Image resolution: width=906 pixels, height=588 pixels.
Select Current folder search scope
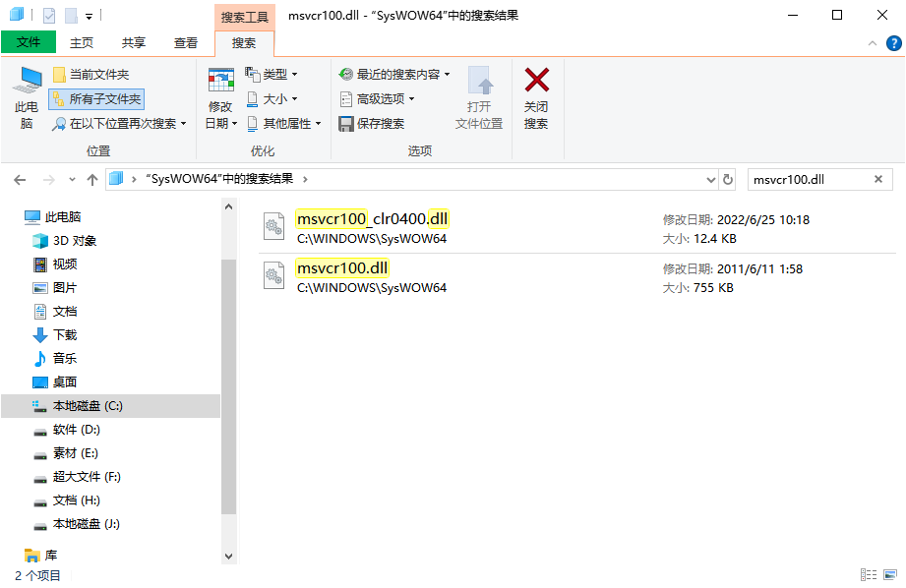pos(91,75)
